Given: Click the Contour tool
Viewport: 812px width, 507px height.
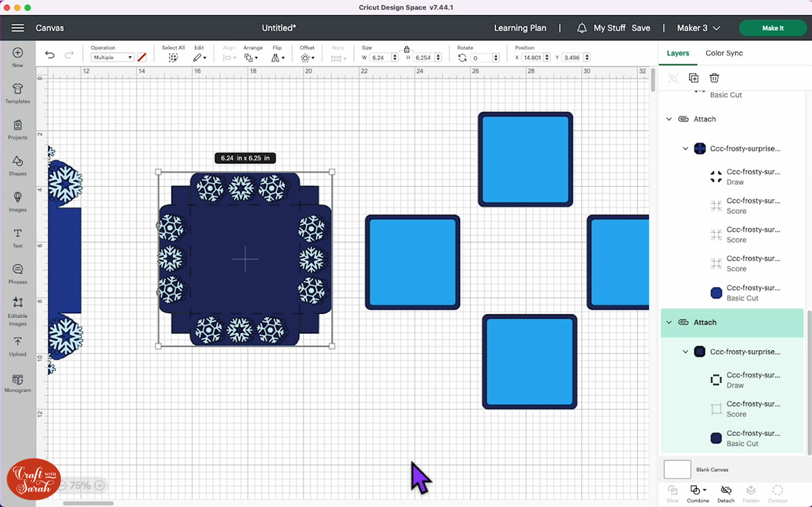Looking at the screenshot, I should click(x=777, y=493).
